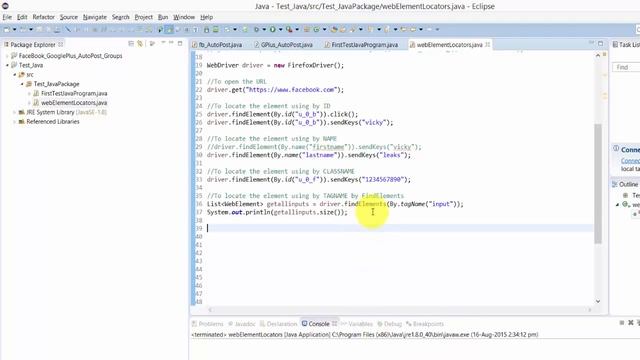Viewport: 640px width, 360px height.
Task: Click the editor scroll-down arrow
Action: (x=598, y=301)
